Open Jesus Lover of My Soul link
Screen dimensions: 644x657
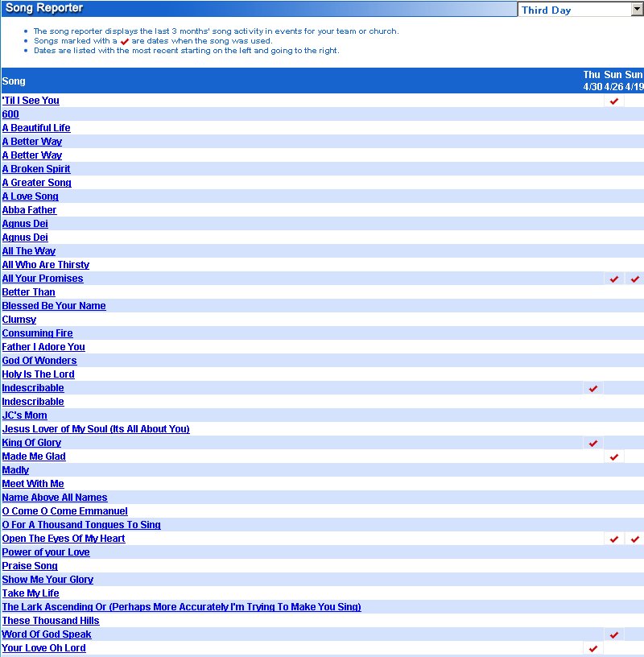[x=96, y=429]
